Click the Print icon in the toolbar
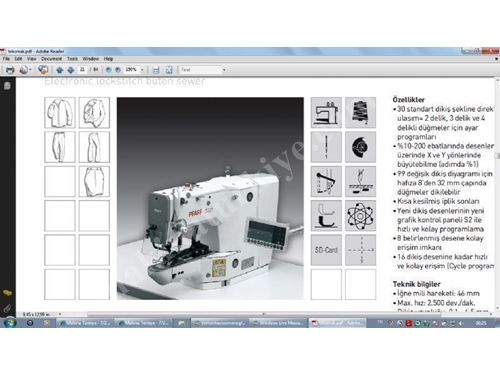The image size is (500, 375). (x=10, y=70)
